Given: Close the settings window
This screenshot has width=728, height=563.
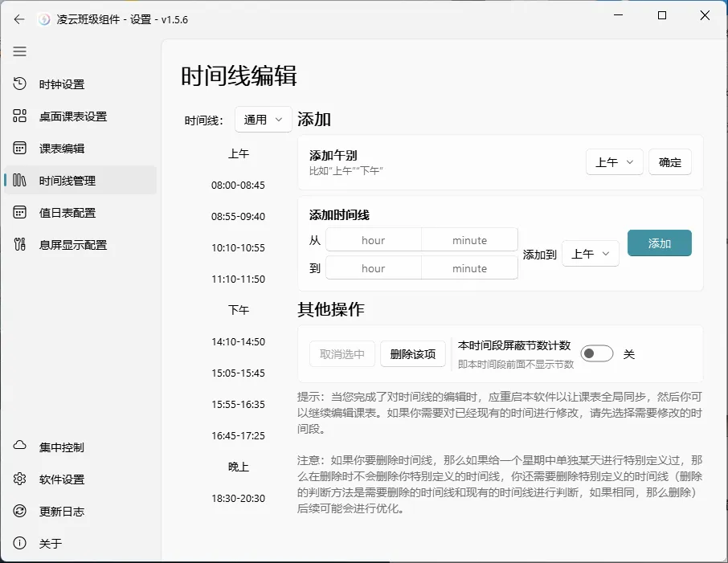Looking at the screenshot, I should point(705,15).
